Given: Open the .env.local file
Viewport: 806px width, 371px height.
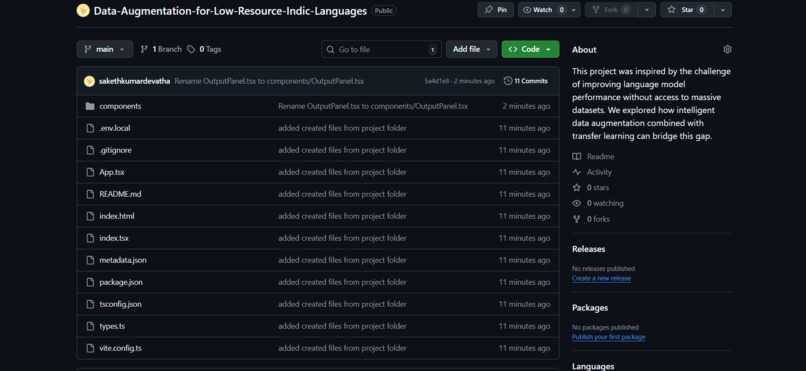Looking at the screenshot, I should 115,128.
